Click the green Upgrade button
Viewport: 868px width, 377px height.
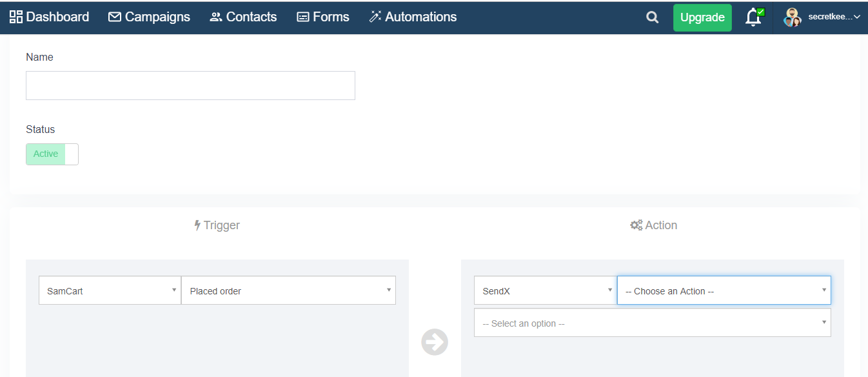coord(702,17)
